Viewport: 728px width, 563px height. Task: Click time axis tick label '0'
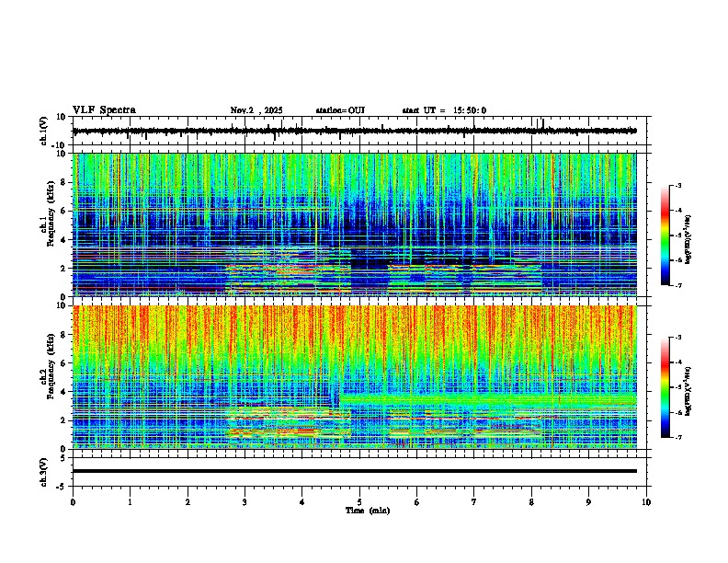click(x=73, y=502)
